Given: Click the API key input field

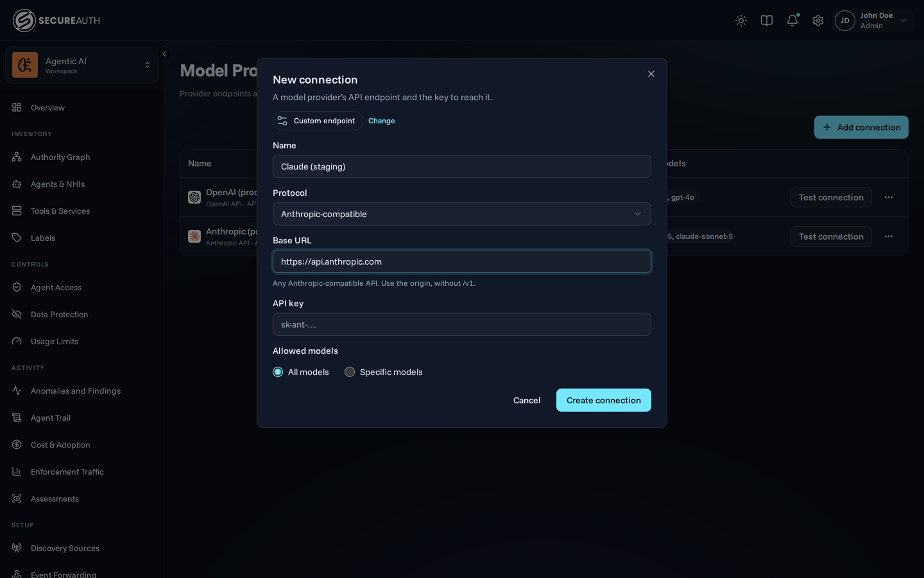Looking at the screenshot, I should (462, 324).
